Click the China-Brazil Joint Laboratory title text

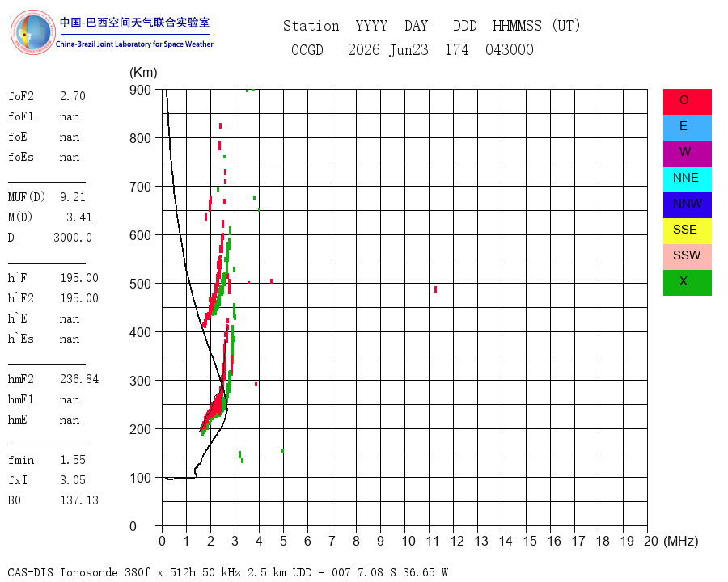click(x=134, y=44)
